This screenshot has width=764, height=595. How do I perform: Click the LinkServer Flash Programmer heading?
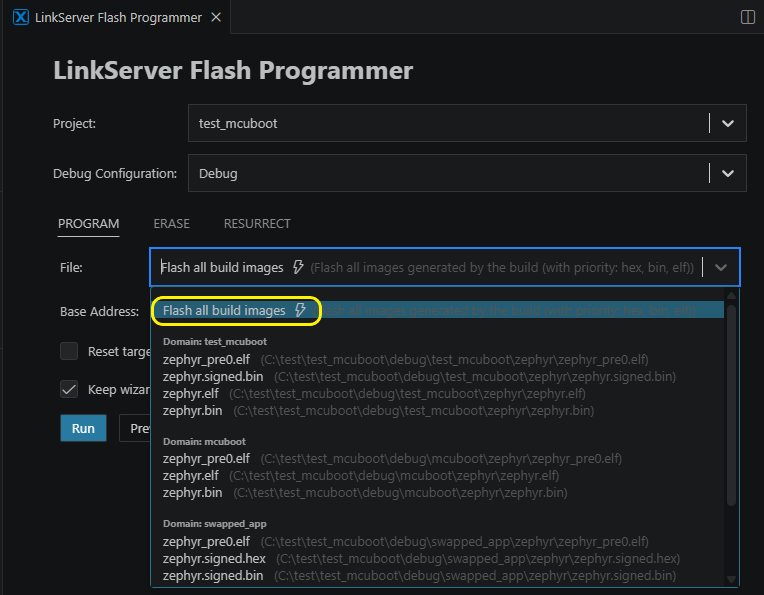(233, 70)
